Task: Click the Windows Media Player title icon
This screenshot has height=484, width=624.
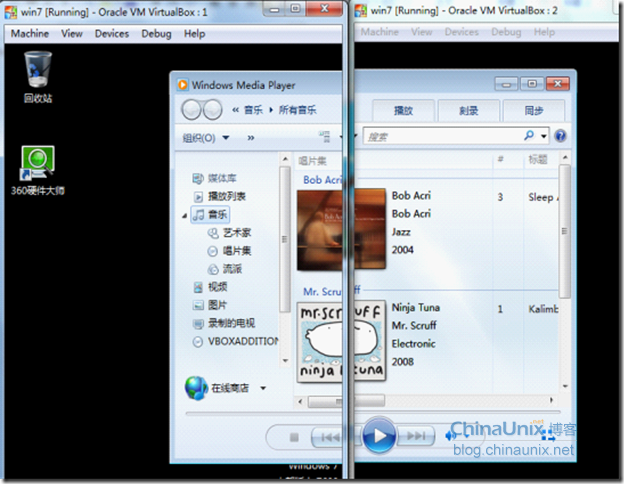Action: coord(183,85)
